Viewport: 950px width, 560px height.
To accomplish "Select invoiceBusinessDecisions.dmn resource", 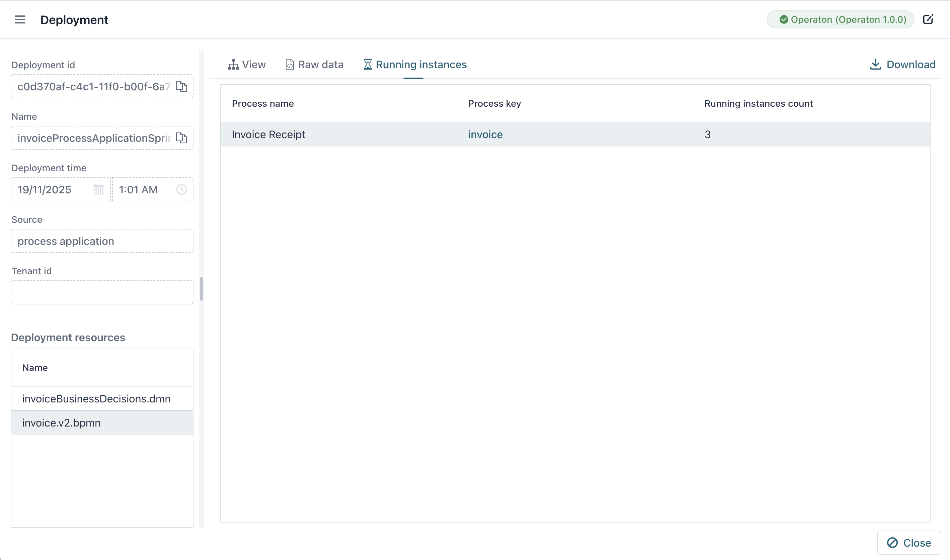I will [x=96, y=398].
